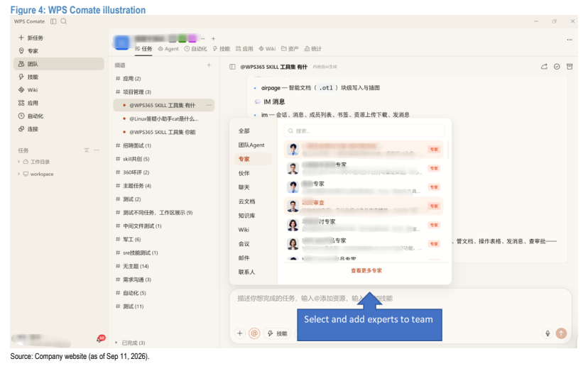Add a channel with plus beside 频道
The height and width of the screenshot is (371, 588).
[209, 65]
